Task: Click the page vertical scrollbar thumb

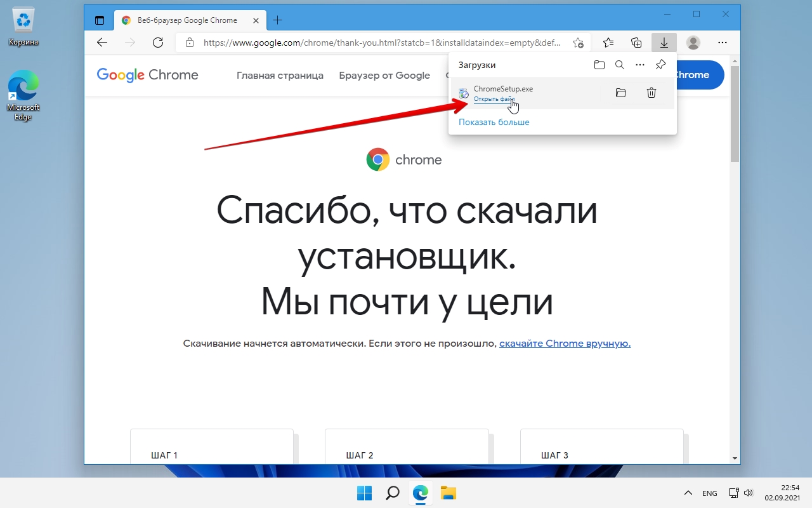Action: click(735, 113)
